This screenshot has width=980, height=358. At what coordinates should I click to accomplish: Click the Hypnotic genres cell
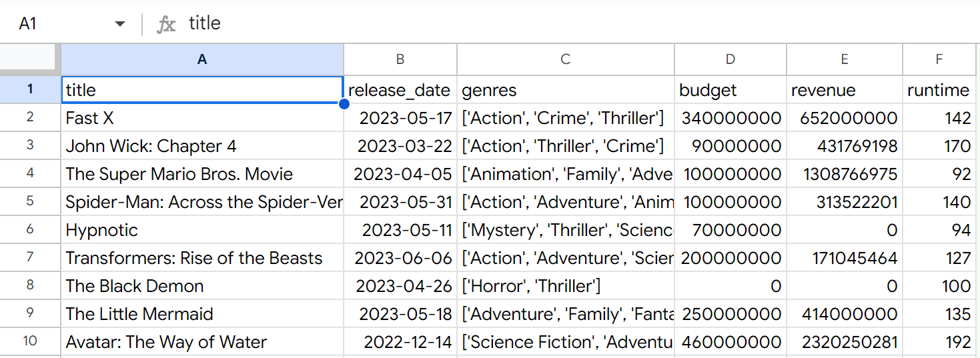click(x=565, y=230)
